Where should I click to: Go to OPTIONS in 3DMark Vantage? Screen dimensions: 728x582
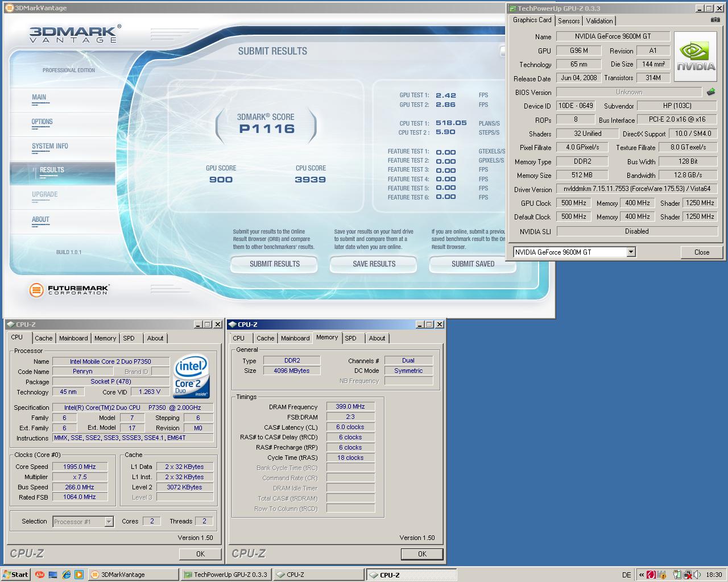pyautogui.click(x=42, y=122)
